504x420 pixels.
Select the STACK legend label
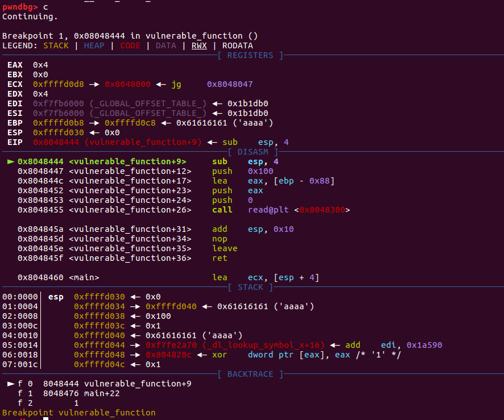[56, 45]
